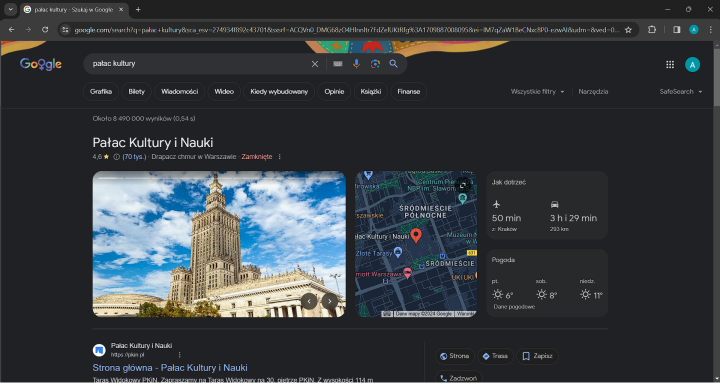This screenshot has height=383, width=720.
Task: Open the Google apps grid
Action: pyautogui.click(x=670, y=65)
